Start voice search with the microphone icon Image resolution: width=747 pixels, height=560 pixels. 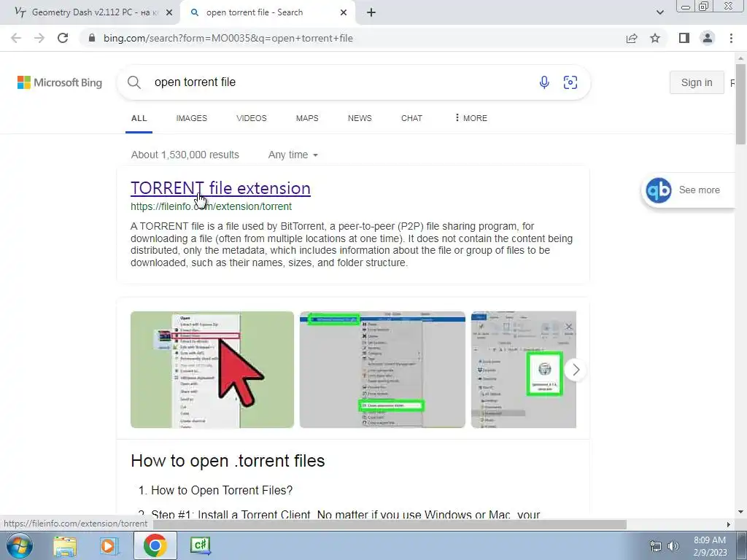tap(544, 82)
